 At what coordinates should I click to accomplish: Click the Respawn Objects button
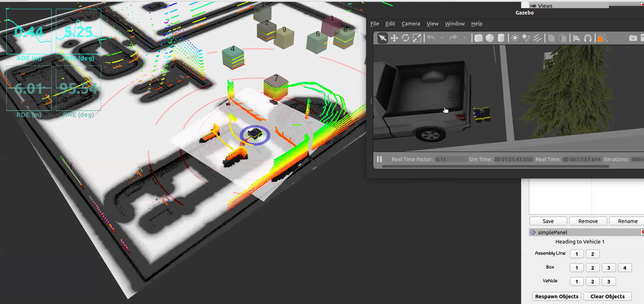coord(556,296)
